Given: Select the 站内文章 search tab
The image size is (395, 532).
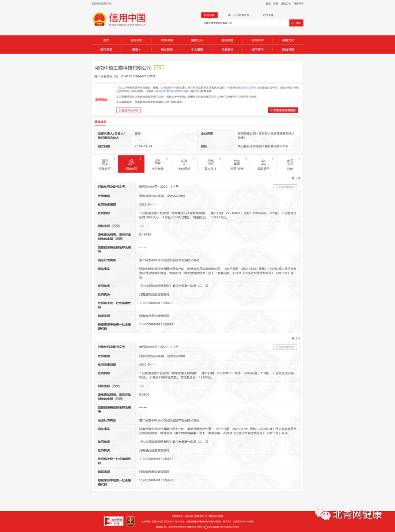Looking at the screenshot, I should 268,15.
